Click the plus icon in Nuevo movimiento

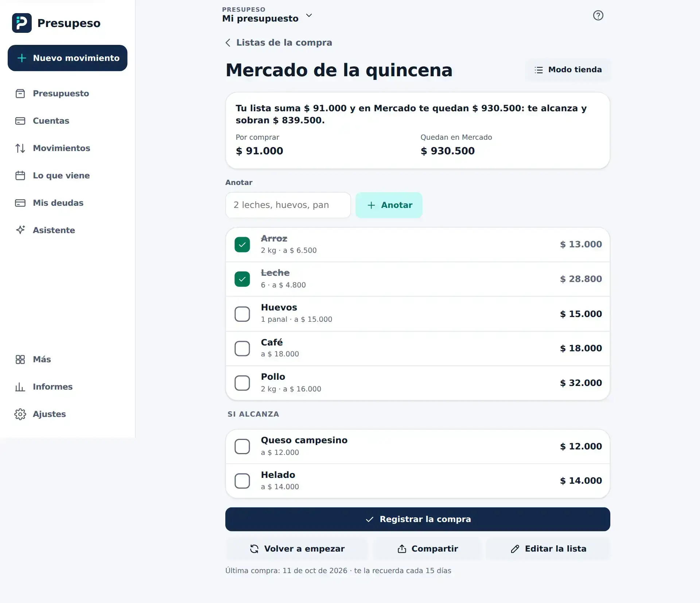22,58
